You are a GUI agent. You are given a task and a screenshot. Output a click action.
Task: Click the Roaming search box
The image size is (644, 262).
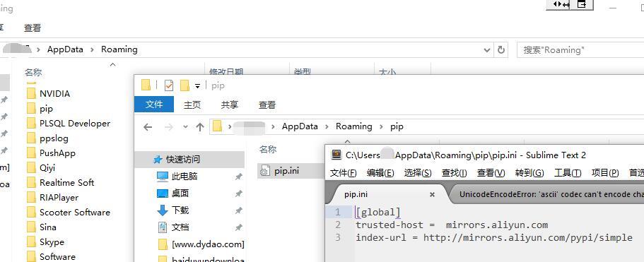pos(580,50)
